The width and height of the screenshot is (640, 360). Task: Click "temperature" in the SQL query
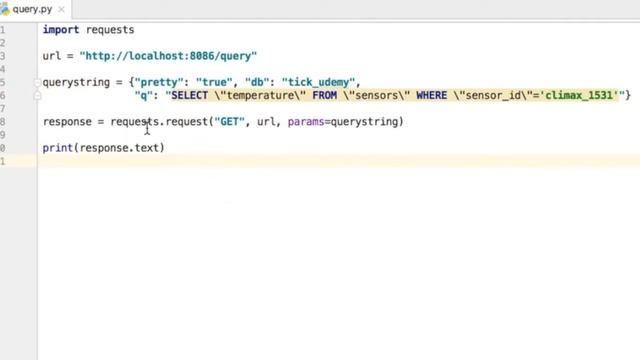[x=260, y=96]
